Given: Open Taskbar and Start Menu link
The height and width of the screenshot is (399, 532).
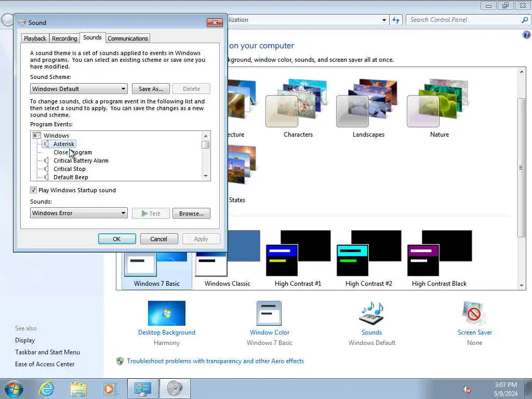Looking at the screenshot, I should tap(47, 352).
